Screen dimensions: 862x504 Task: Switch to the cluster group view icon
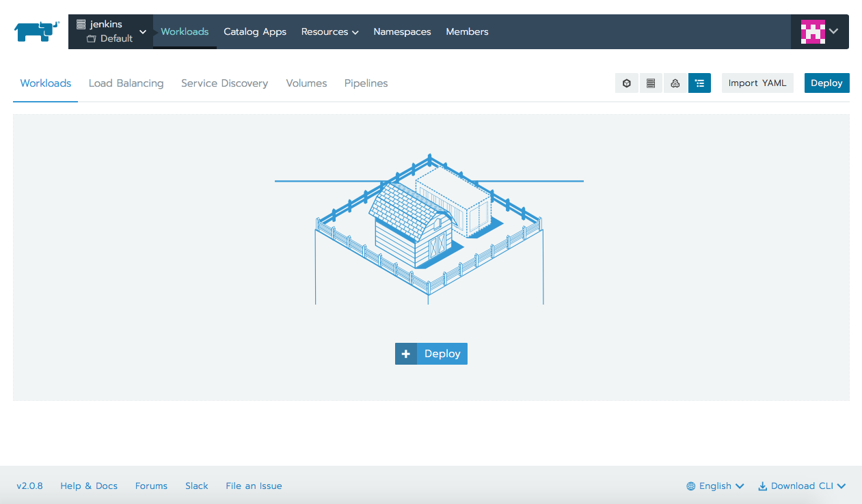coord(675,83)
